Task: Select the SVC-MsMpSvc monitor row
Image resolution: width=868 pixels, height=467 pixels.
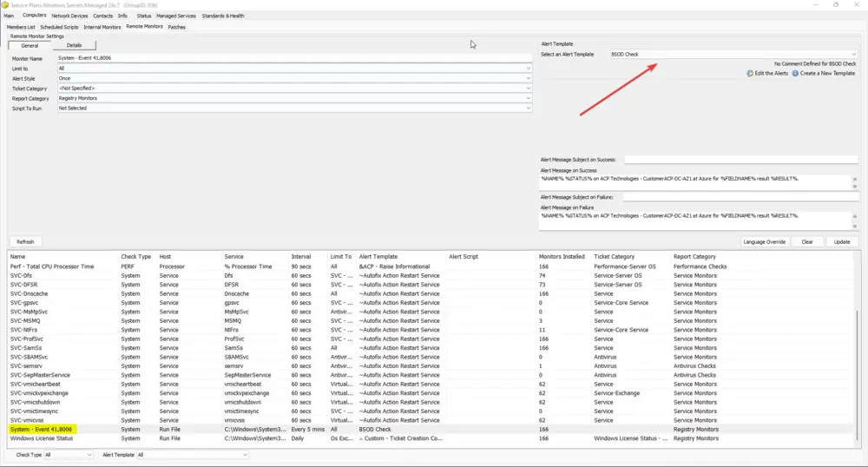Action: 431,312
